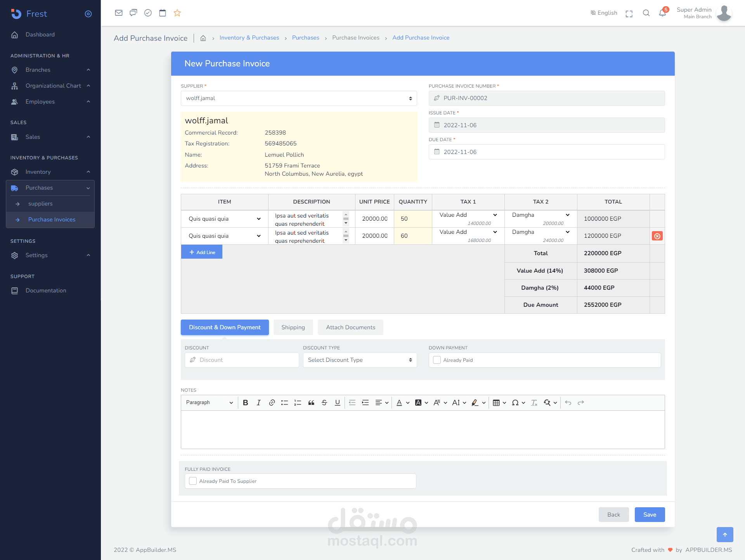Insert a block quote in notes editor
This screenshot has height=560, width=745.
(x=311, y=403)
